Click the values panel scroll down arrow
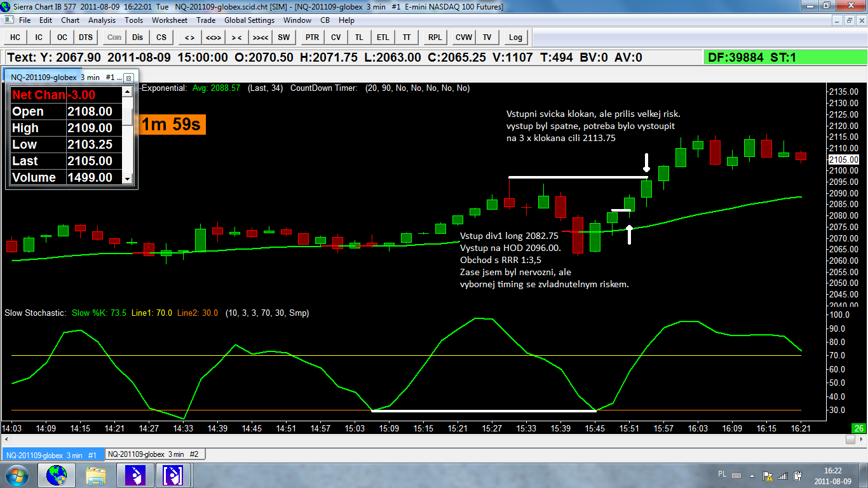The height and width of the screenshot is (488, 868). 127,179
